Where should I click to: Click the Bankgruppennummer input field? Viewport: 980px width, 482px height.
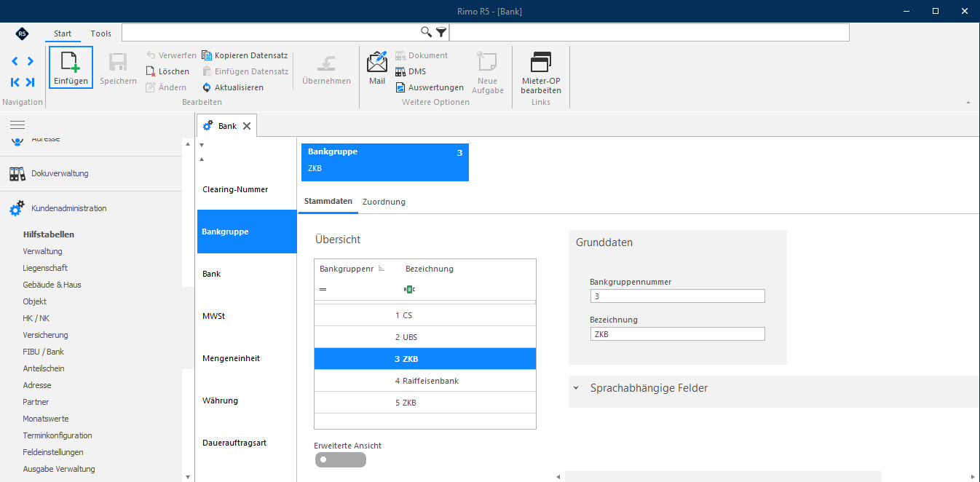coord(677,296)
